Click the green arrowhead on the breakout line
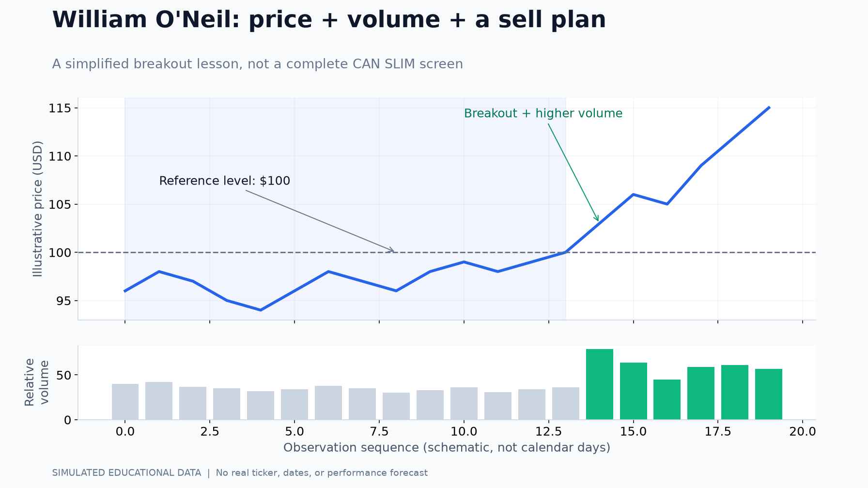The width and height of the screenshot is (868, 488). [x=597, y=219]
